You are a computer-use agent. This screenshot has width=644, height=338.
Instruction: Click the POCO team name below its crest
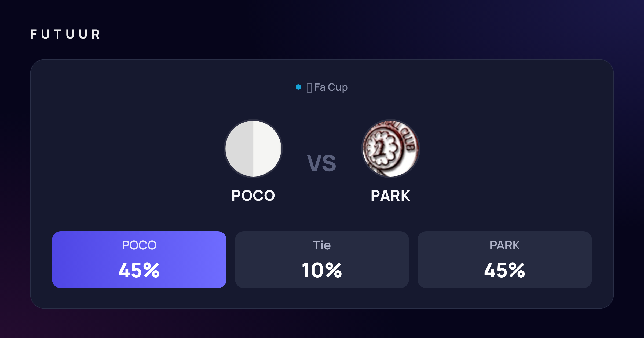pos(253,196)
